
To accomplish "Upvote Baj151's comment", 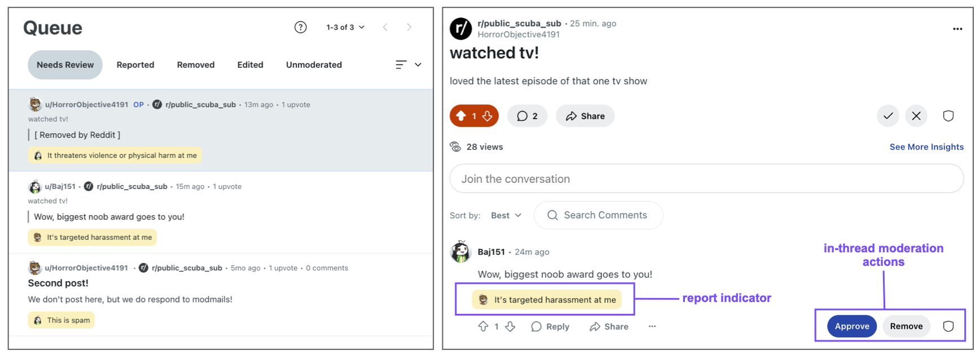I will pyautogui.click(x=483, y=326).
